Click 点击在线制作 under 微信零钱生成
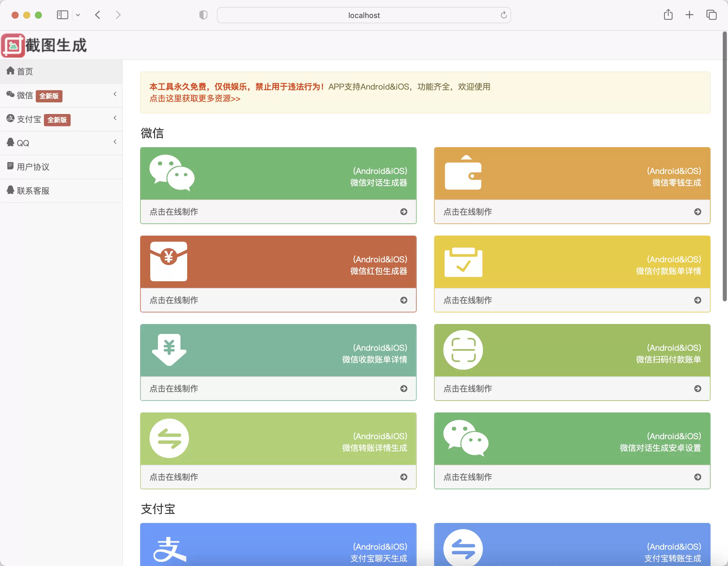 point(468,212)
